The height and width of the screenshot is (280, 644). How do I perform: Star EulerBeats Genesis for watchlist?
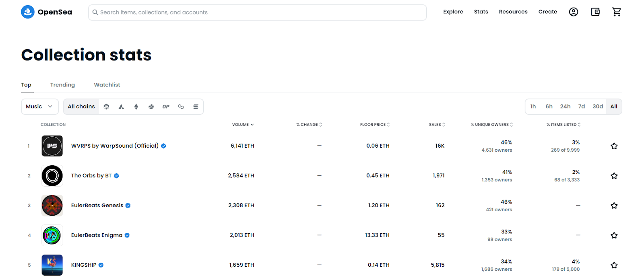pos(614,206)
